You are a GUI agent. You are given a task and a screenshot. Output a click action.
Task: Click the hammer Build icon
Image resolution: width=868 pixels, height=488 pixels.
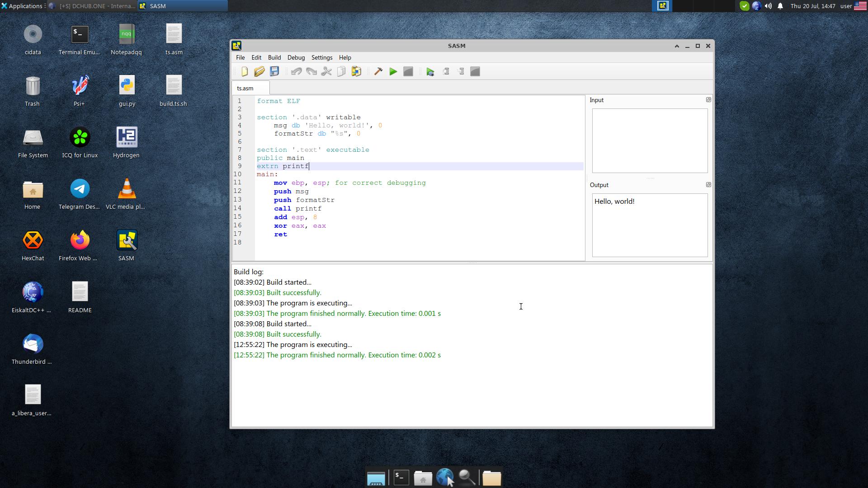378,71
